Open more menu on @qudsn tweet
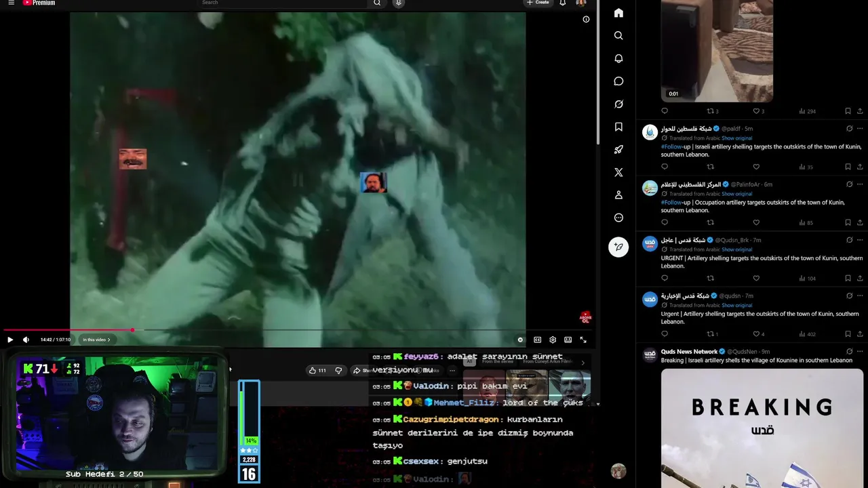 [x=860, y=296]
